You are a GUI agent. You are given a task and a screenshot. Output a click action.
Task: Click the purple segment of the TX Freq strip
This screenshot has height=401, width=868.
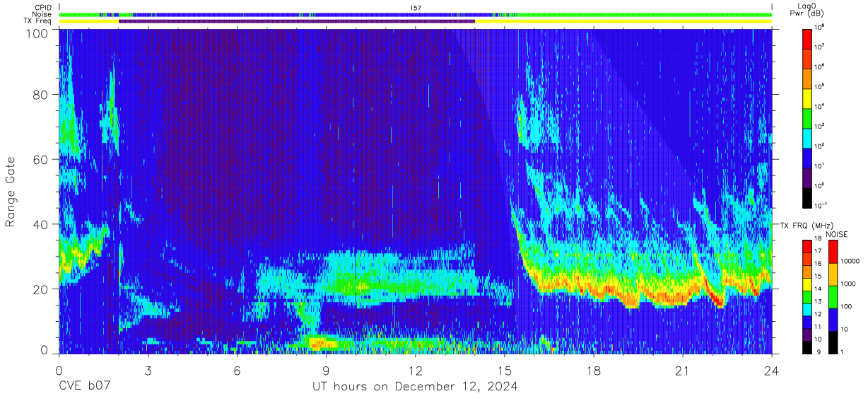[297, 21]
